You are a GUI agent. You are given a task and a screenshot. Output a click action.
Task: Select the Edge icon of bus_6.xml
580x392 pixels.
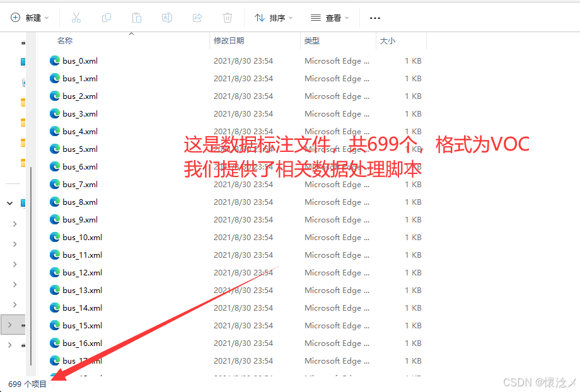pyautogui.click(x=55, y=167)
